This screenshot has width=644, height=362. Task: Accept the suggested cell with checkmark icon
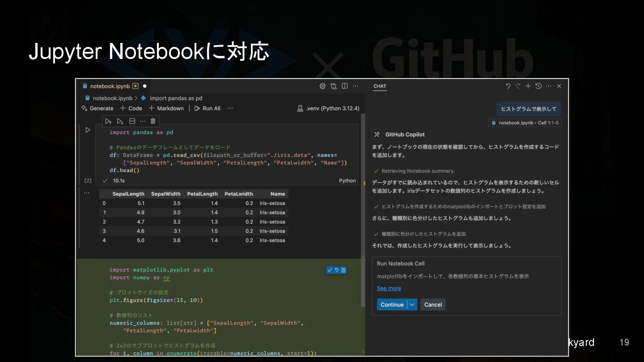[x=330, y=270]
